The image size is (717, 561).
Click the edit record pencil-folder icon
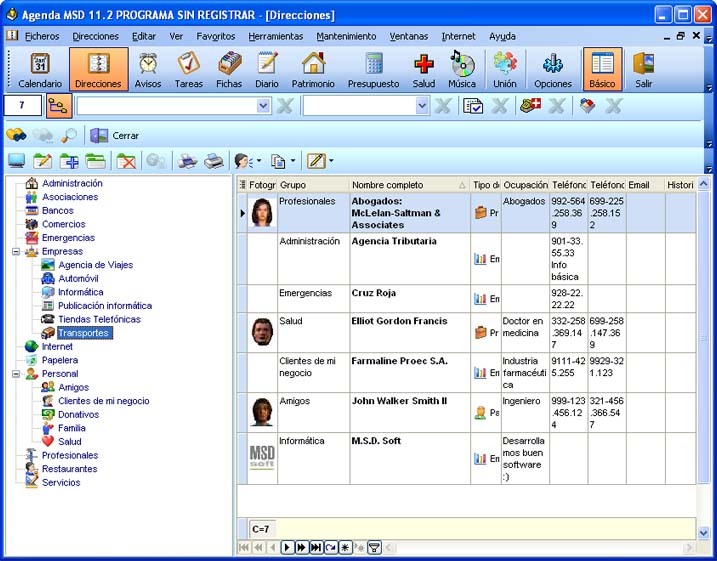point(43,161)
